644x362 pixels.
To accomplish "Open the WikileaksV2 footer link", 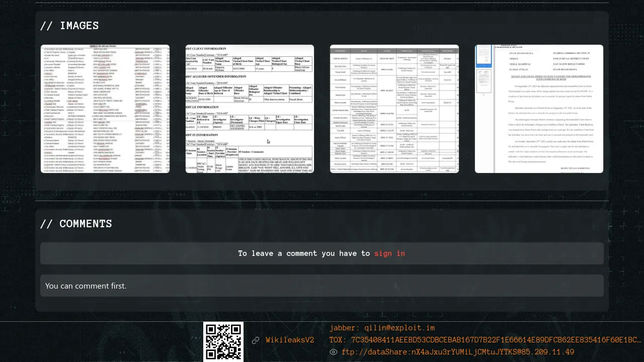I will [x=290, y=340].
